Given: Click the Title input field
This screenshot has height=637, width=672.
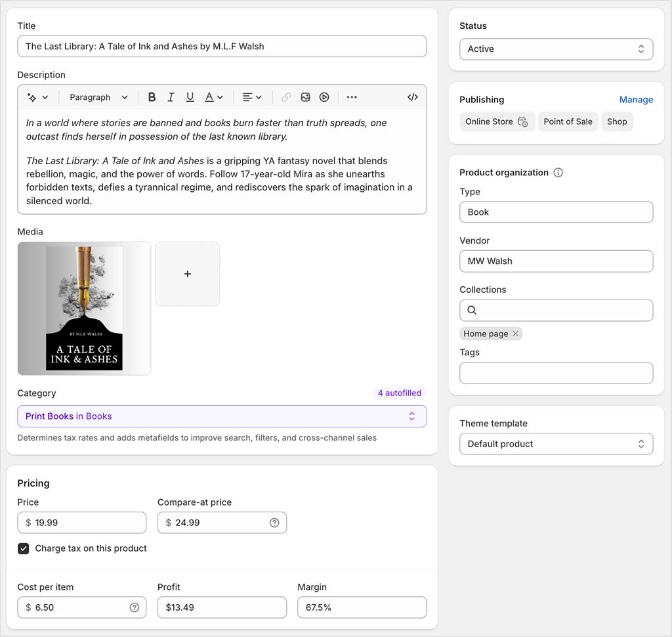Looking at the screenshot, I should click(222, 47).
